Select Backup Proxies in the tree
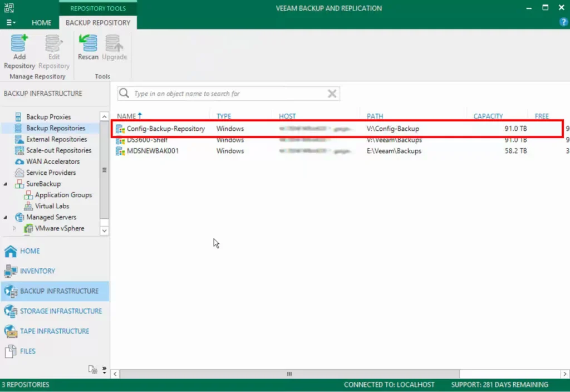The image size is (570, 392). [48, 117]
